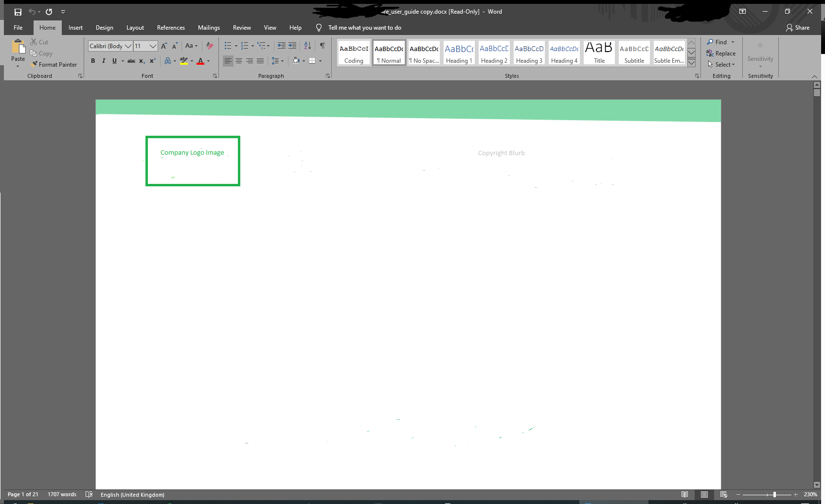The image size is (825, 504).
Task: Toggle show paragraph marks
Action: click(323, 46)
